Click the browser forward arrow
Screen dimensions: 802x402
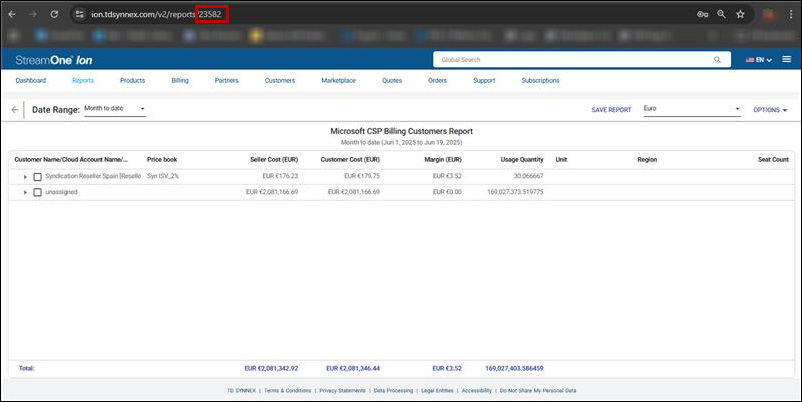click(33, 14)
